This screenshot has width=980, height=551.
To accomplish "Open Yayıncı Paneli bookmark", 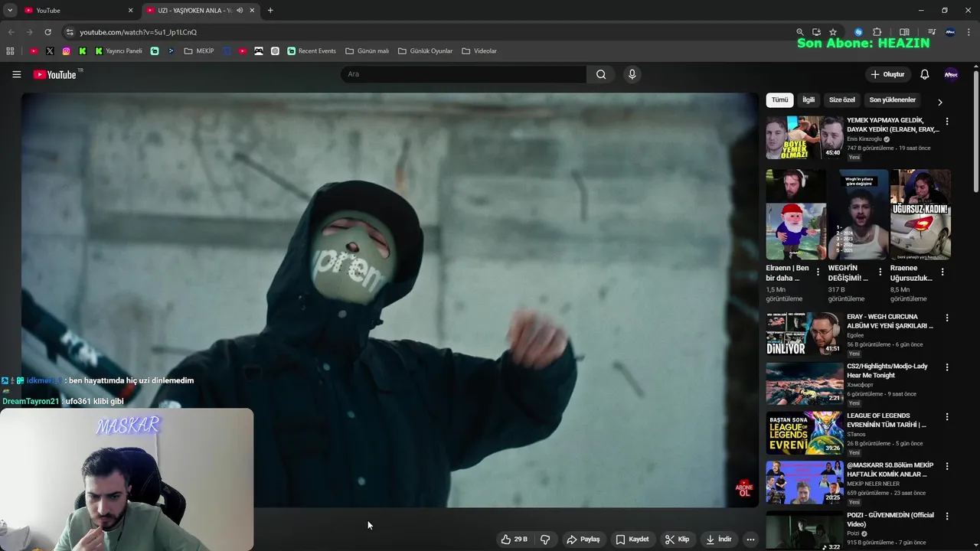I will [x=119, y=51].
